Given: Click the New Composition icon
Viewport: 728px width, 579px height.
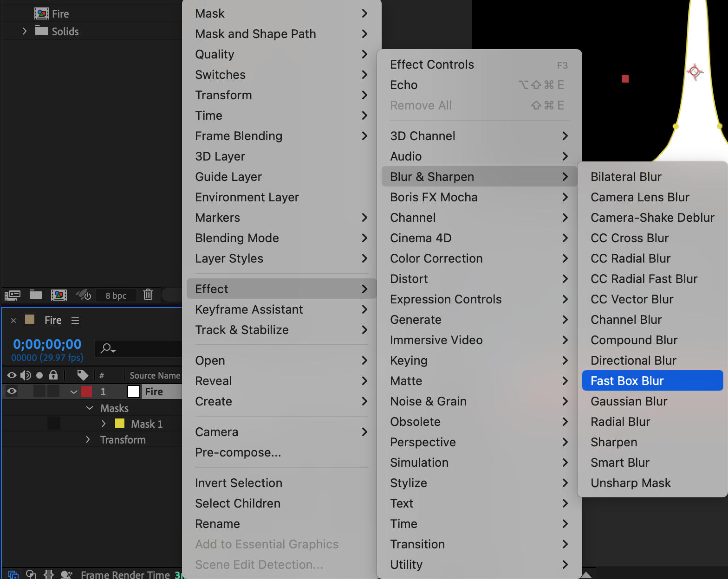Looking at the screenshot, I should tap(59, 295).
